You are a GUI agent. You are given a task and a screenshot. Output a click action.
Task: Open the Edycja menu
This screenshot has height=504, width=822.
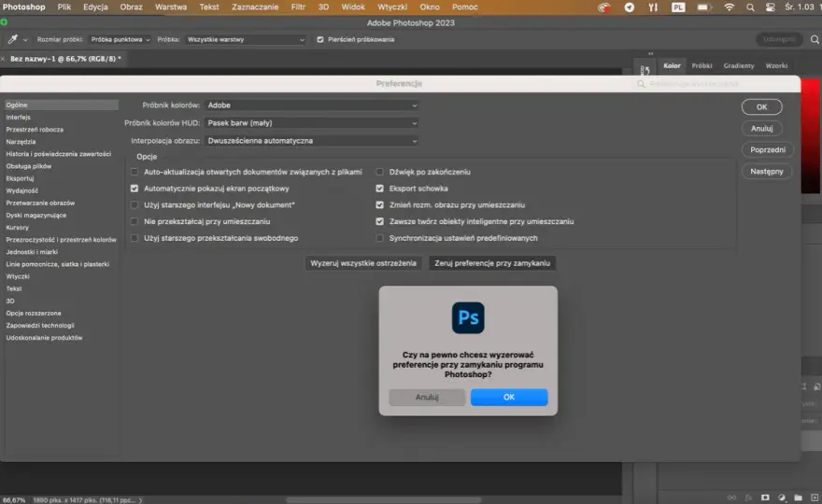[95, 7]
